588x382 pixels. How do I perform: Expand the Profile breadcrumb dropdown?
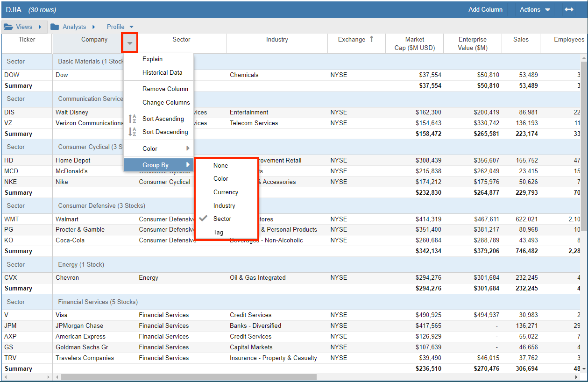pyautogui.click(x=132, y=27)
